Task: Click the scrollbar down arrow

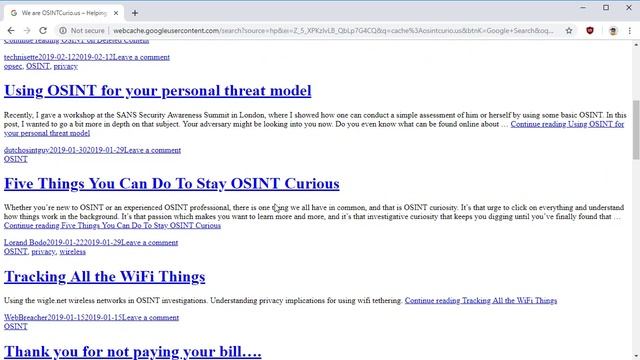Action: pos(636,356)
